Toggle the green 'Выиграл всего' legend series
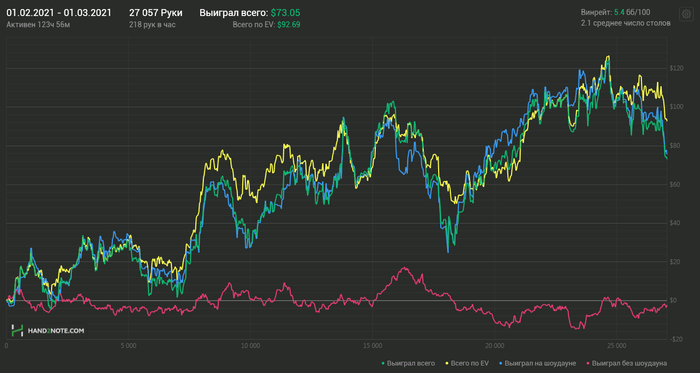The height and width of the screenshot is (373, 700). pyautogui.click(x=408, y=363)
